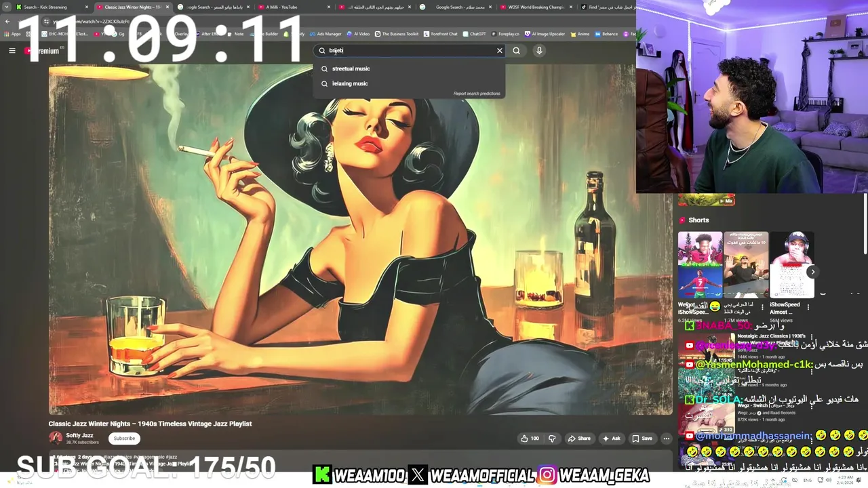Viewport: 868px width, 488px height.
Task: Dislike the video with thumbs down
Action: pos(552,439)
